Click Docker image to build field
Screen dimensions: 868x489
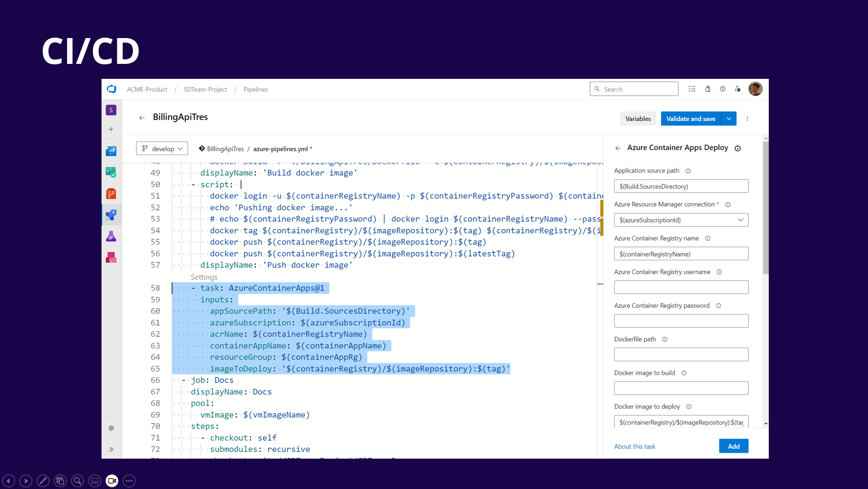coord(681,388)
